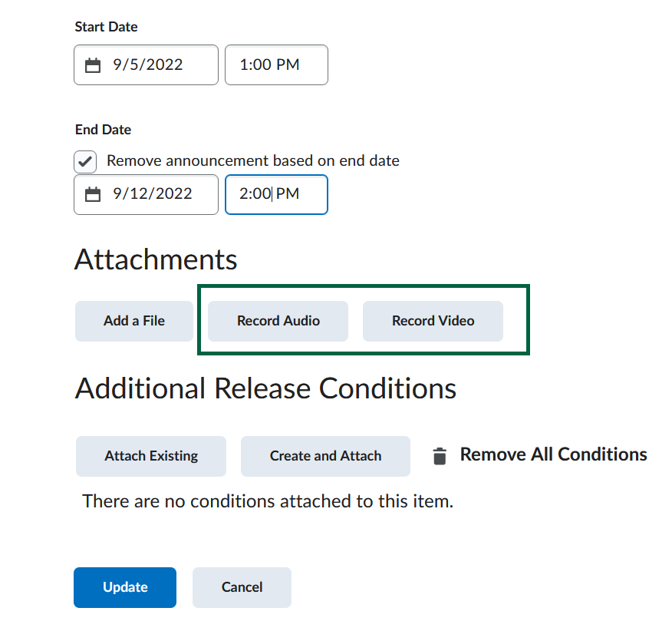Open the start date calendar picker

point(93,65)
